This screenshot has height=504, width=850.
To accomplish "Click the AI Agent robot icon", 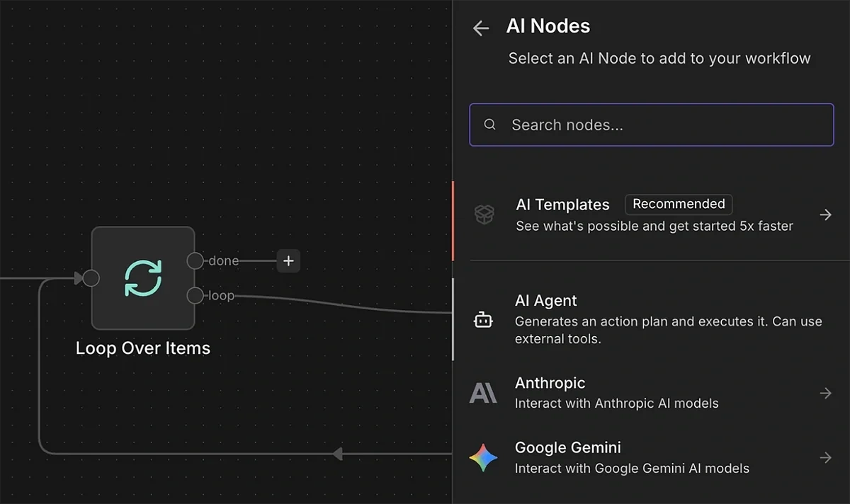I will pyautogui.click(x=483, y=320).
